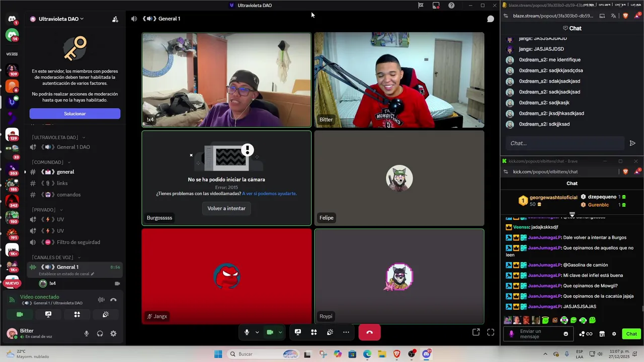Open camera options dropdown arrow in call bar
This screenshot has height=362, width=644.
280,332
